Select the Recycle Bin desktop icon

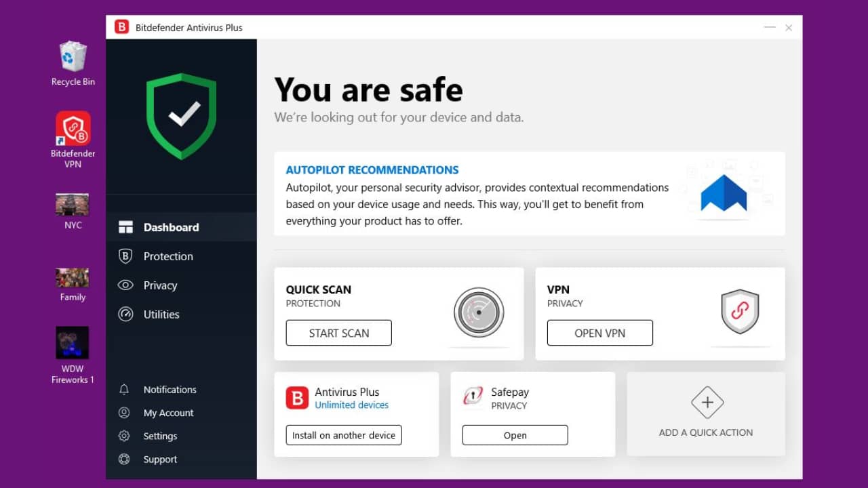(73, 64)
